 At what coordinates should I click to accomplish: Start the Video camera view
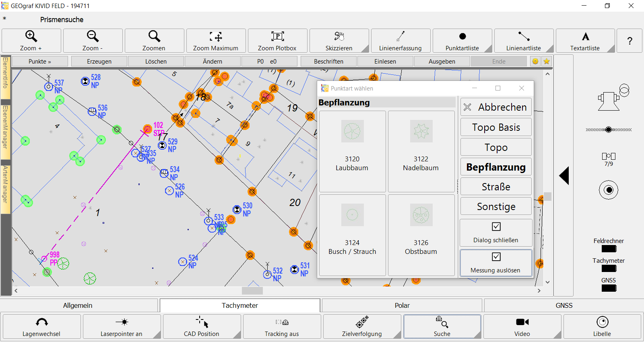pyautogui.click(x=522, y=326)
